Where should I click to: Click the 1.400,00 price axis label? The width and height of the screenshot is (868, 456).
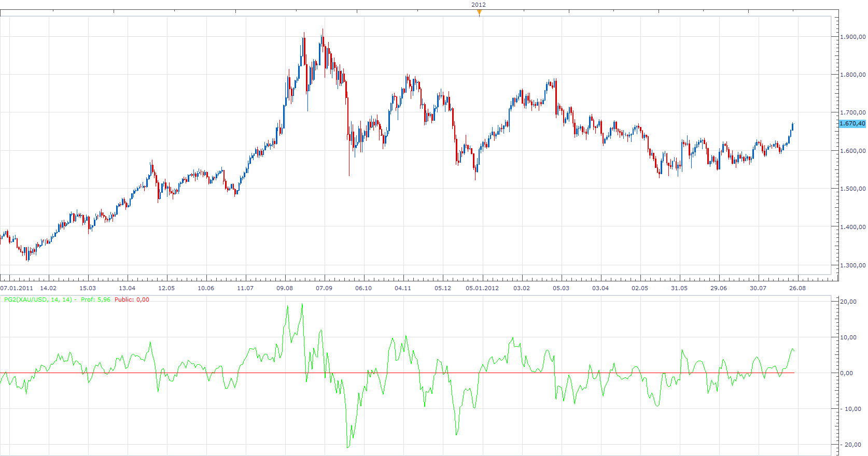852,227
